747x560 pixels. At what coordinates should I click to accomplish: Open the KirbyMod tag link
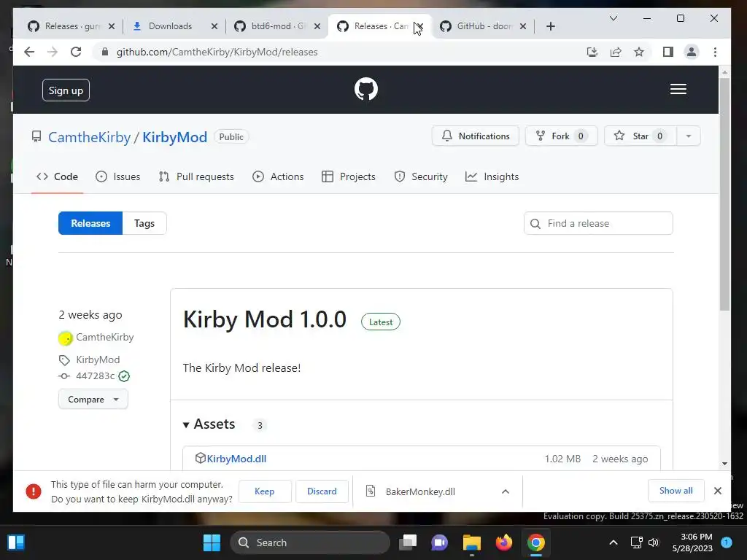point(98,359)
